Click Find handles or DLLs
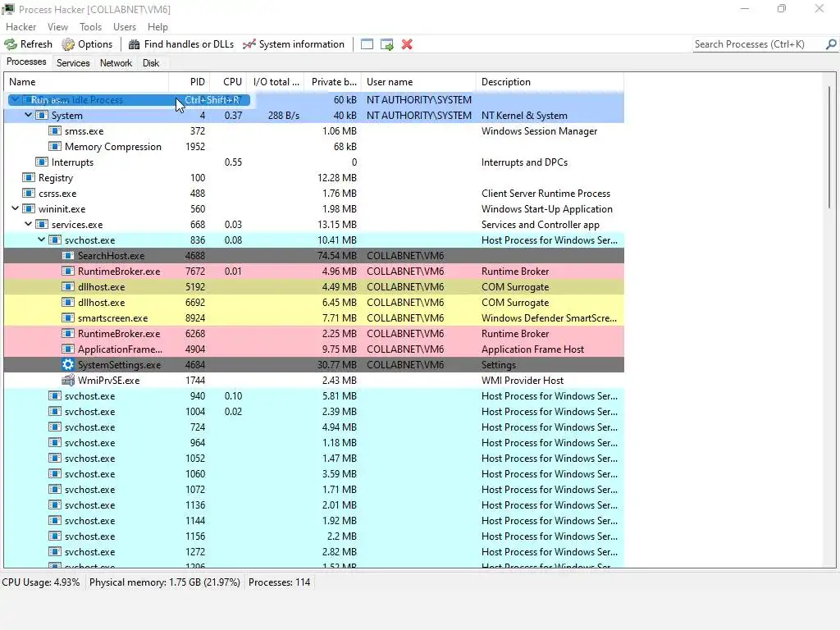Screen dimensions: 840x630 coord(181,44)
